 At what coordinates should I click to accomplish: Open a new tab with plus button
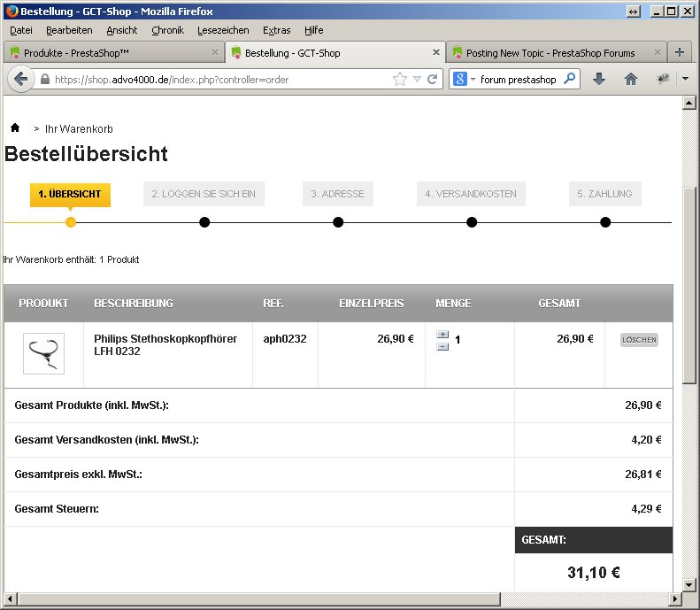pyautogui.click(x=680, y=52)
